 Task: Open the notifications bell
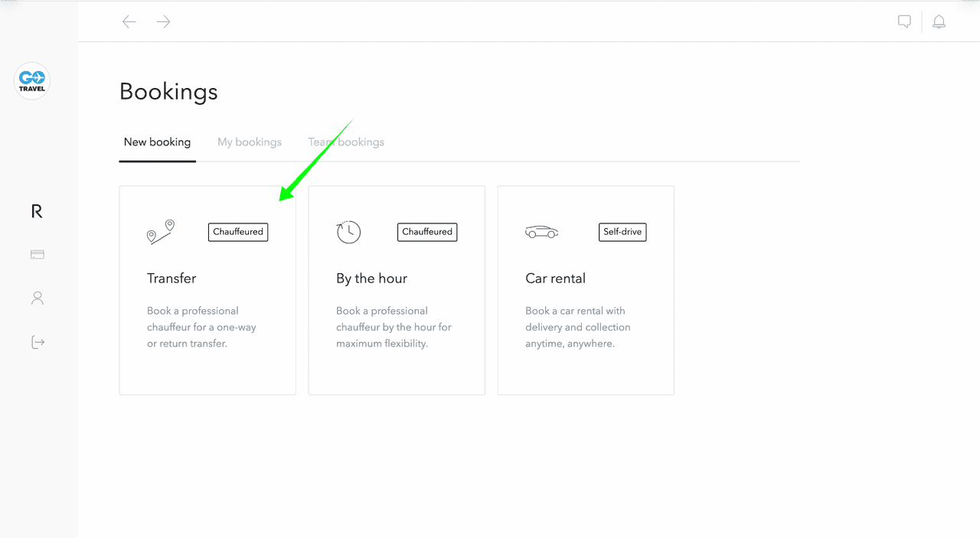point(939,21)
